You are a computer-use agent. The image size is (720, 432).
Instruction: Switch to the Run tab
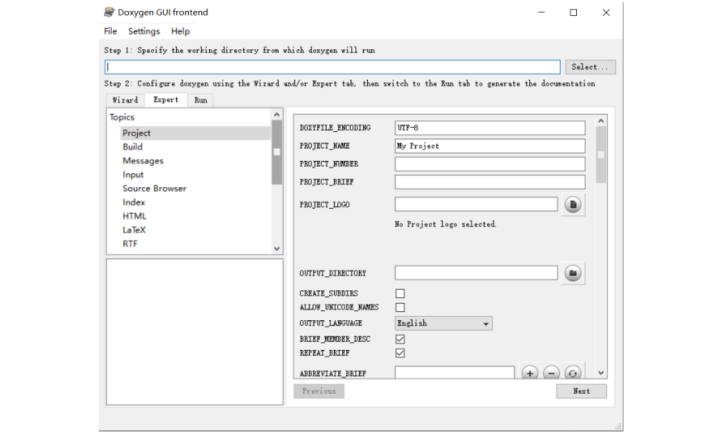click(x=200, y=100)
